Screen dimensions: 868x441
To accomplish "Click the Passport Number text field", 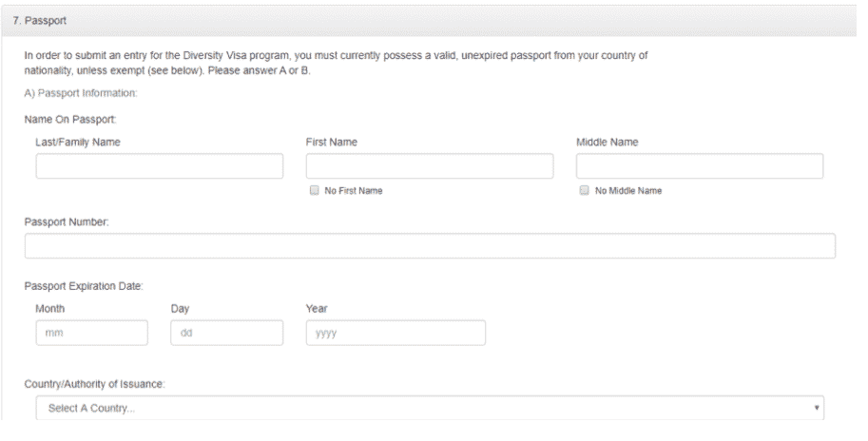I will click(x=430, y=246).
